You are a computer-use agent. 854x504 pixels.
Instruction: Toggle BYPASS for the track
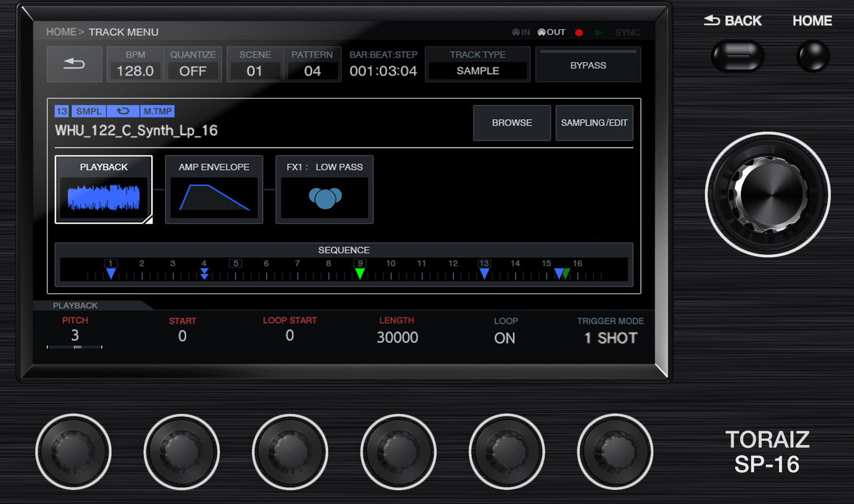point(588,65)
